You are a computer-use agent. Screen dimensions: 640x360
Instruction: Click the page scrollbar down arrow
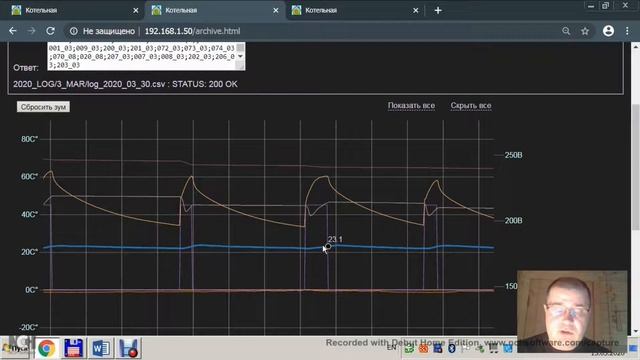click(636, 331)
